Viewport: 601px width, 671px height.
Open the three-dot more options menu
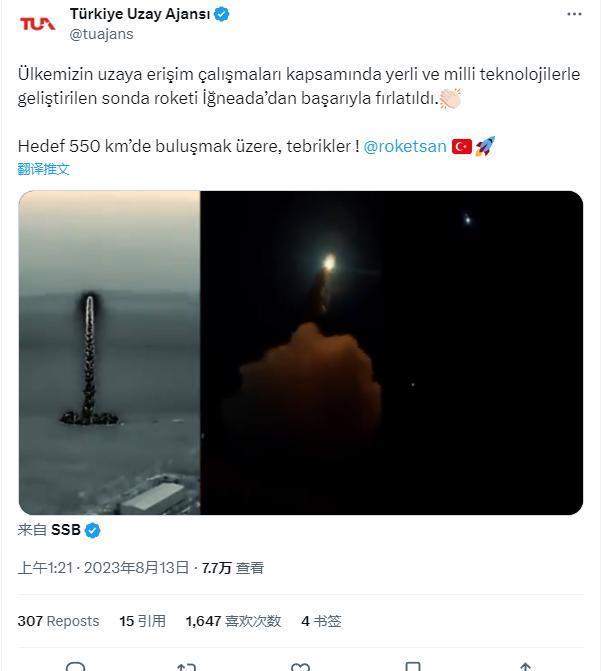(x=574, y=14)
